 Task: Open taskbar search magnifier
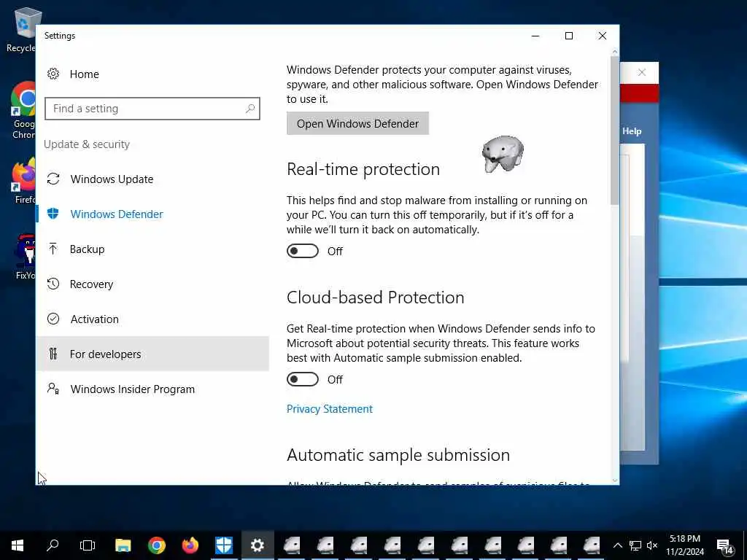(x=53, y=545)
